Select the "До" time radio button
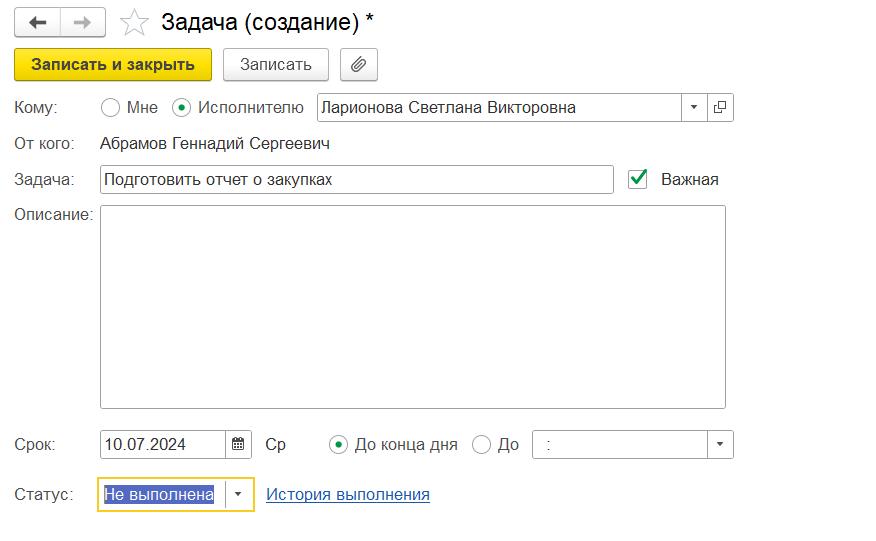876x541 pixels. (x=481, y=445)
